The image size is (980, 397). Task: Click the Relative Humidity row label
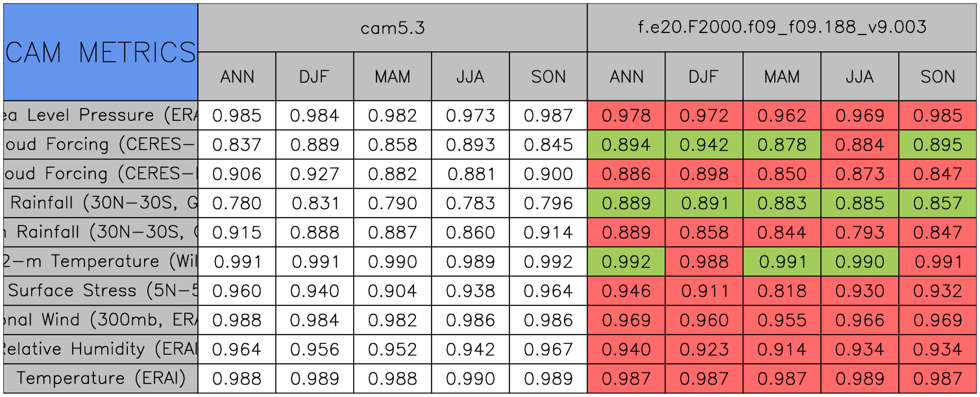click(x=101, y=350)
